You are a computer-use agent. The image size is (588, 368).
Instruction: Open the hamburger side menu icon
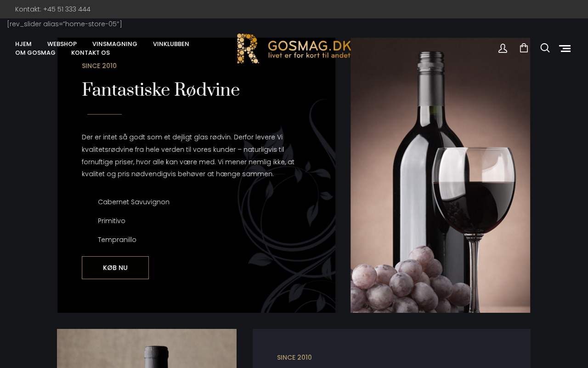[565, 48]
